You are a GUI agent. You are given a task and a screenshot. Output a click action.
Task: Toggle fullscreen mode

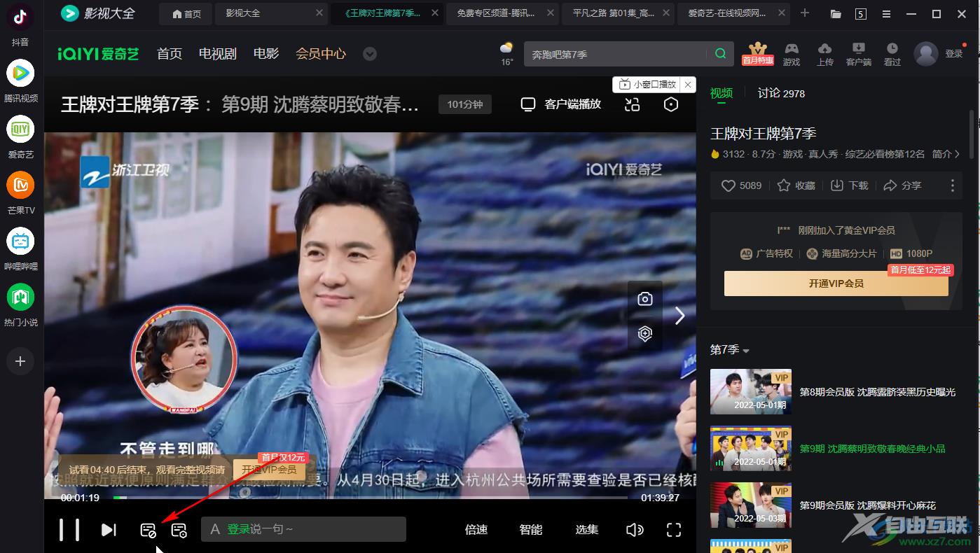click(x=674, y=530)
